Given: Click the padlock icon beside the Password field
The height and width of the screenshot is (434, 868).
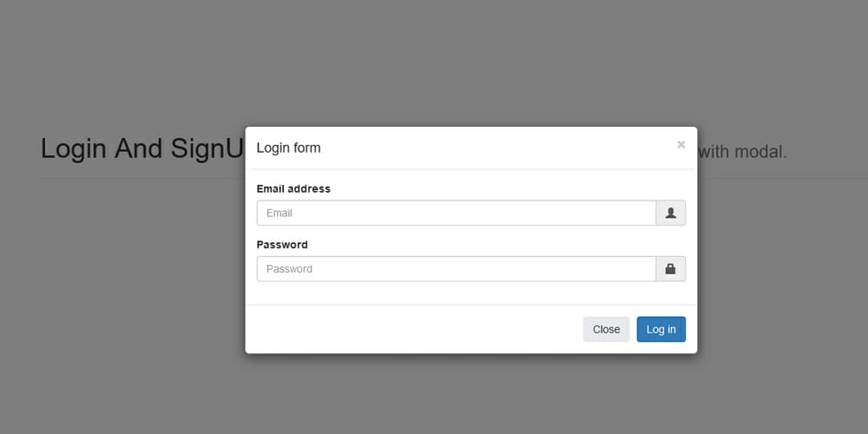Looking at the screenshot, I should tap(670, 269).
